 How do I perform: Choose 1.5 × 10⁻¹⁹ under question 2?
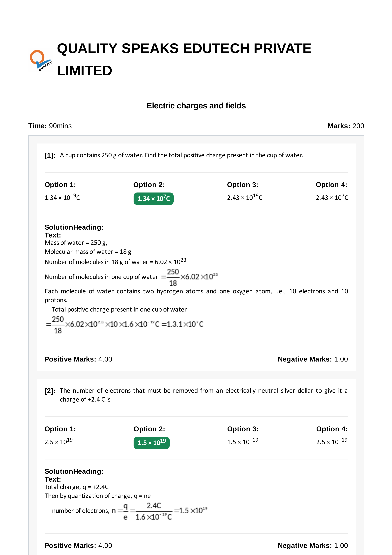coord(243,441)
